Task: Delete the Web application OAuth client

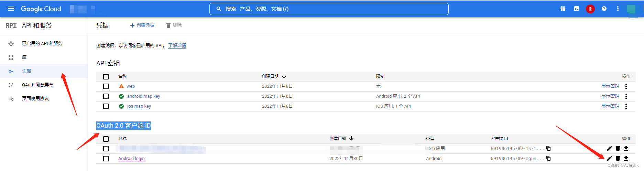Action: (618, 148)
